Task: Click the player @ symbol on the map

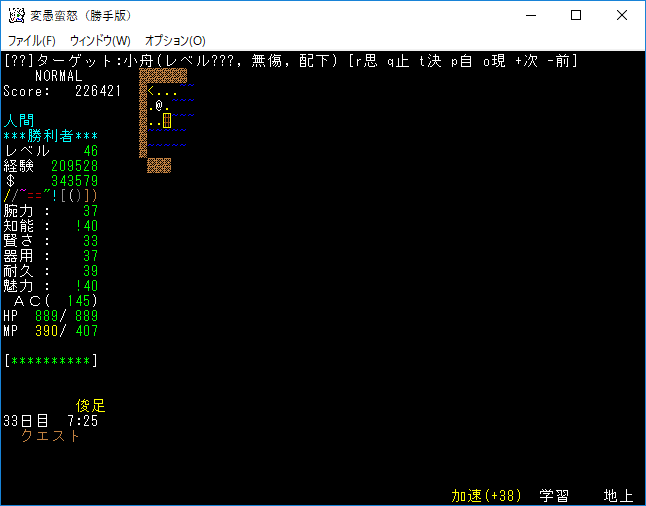Action: point(159,106)
